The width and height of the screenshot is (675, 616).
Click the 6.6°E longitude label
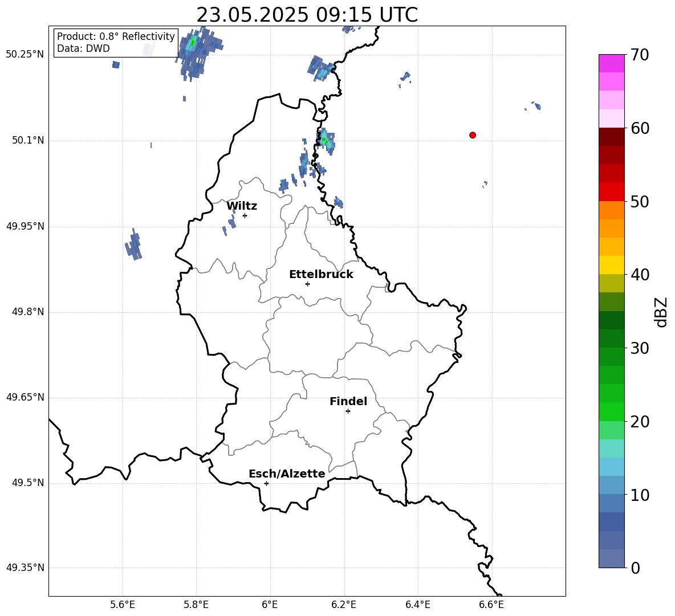click(x=491, y=605)
